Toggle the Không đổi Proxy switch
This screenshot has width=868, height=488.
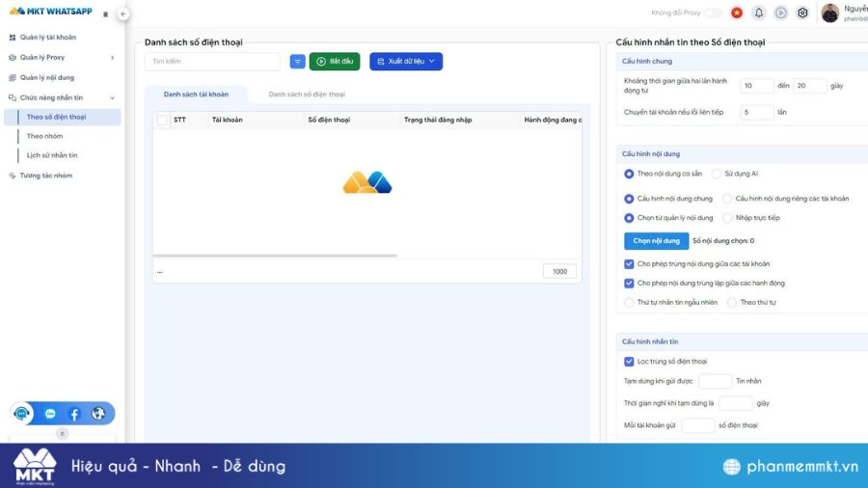[714, 13]
